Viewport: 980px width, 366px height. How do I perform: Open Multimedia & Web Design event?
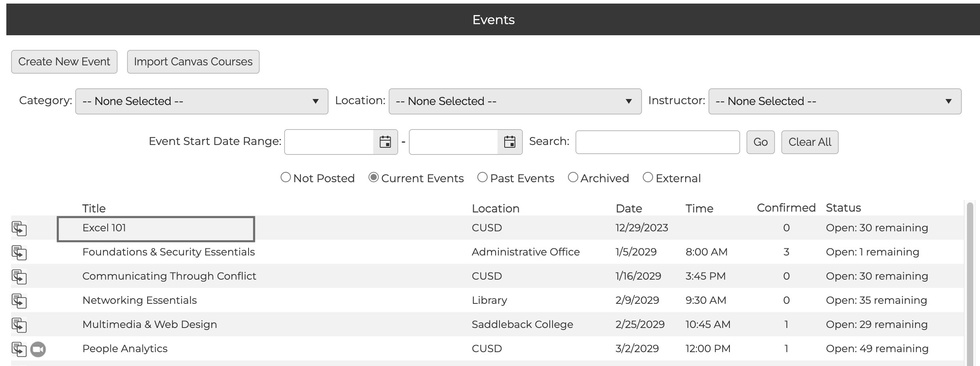click(150, 324)
